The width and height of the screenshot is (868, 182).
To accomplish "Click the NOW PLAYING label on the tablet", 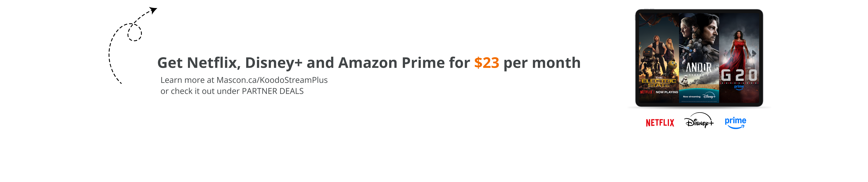I will (x=667, y=92).
